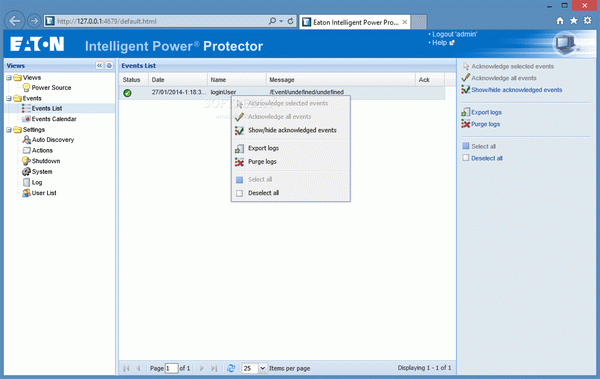This screenshot has width=600, height=379.
Task: Click the green status icon of the loginUser event
Action: pos(127,93)
